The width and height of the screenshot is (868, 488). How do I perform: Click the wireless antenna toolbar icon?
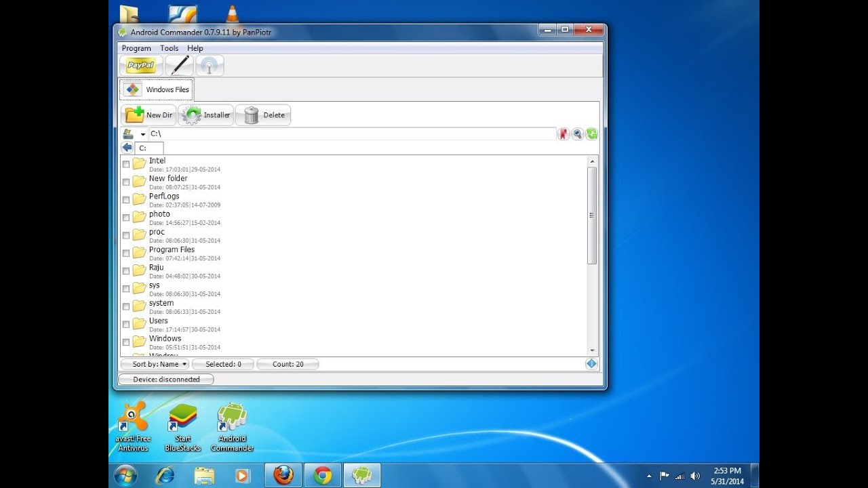pos(210,66)
